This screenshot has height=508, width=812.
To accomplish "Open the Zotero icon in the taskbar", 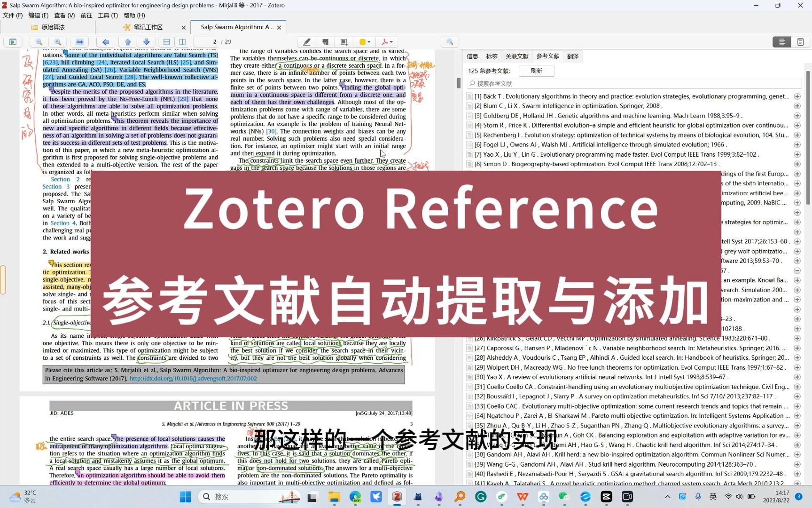I will coord(397,497).
